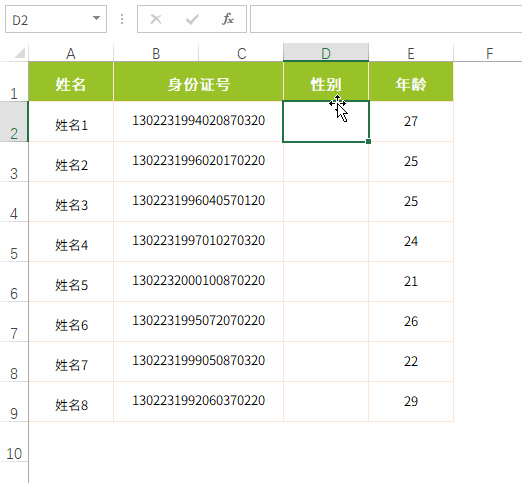Screen dimensions: 522x483
Task: Select row 5 header
Action: 14,242
